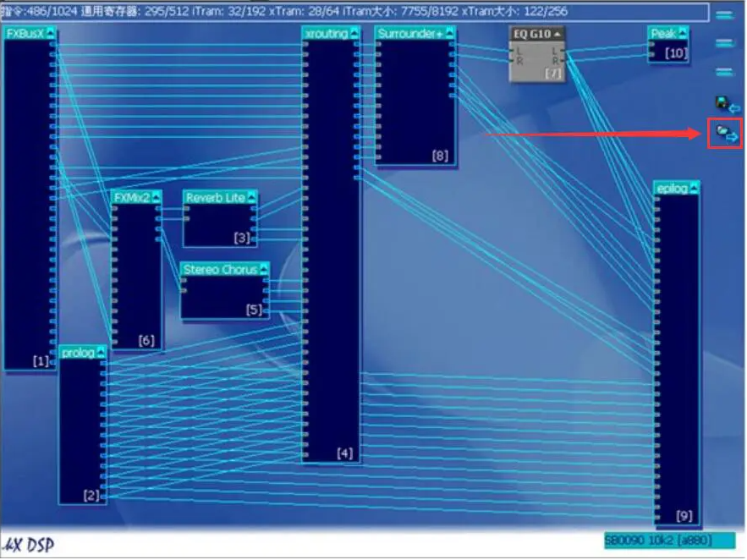Click the iTram: 32/192 status value

[228, 11]
